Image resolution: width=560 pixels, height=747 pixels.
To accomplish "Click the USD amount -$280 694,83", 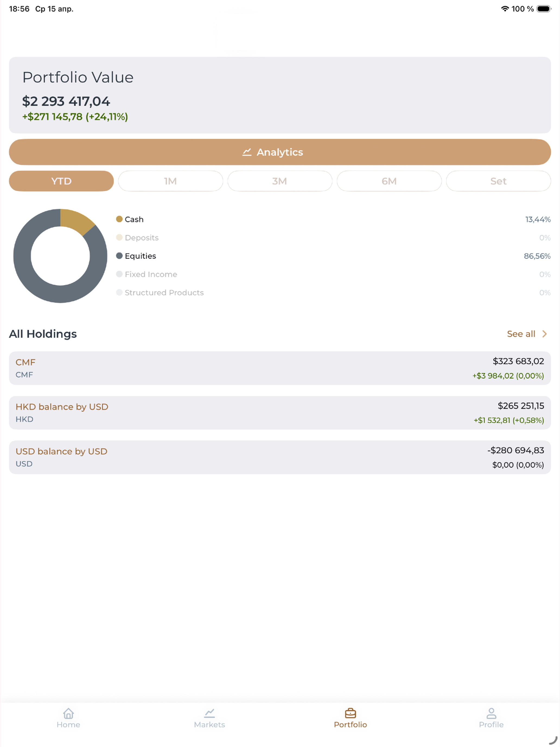I will point(516,451).
